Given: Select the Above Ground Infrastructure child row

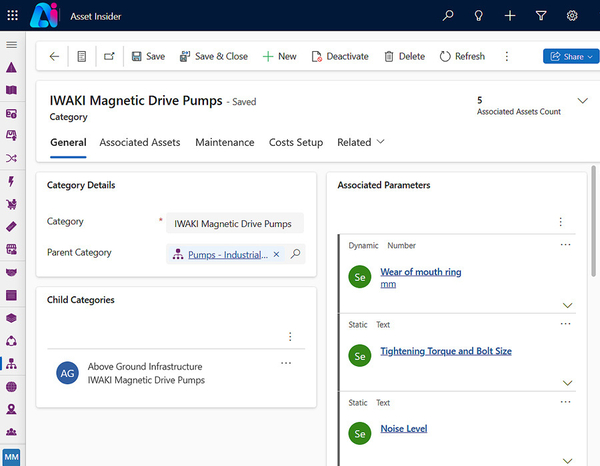Looking at the screenshot, I should [176, 373].
